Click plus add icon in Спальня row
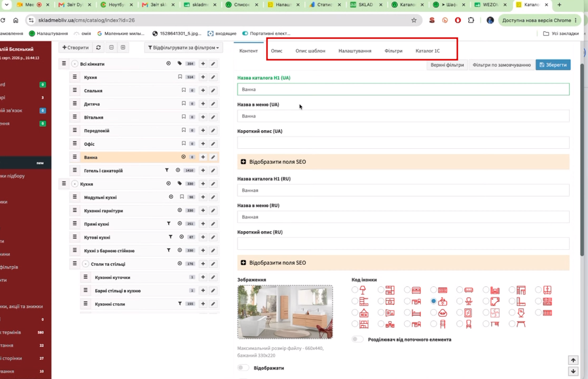This screenshot has width=588, height=379. [203, 91]
